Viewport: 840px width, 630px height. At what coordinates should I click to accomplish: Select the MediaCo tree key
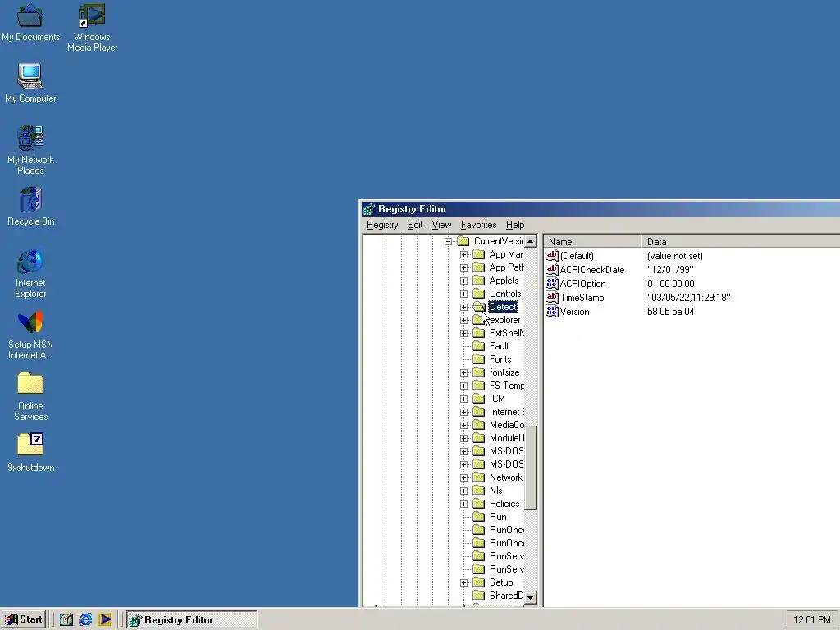507,425
